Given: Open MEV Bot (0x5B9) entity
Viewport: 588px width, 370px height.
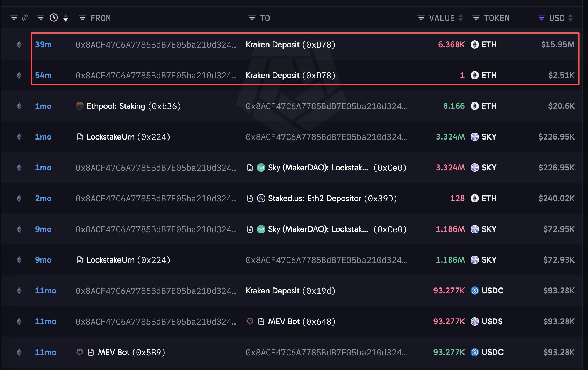Looking at the screenshot, I should (x=131, y=352).
